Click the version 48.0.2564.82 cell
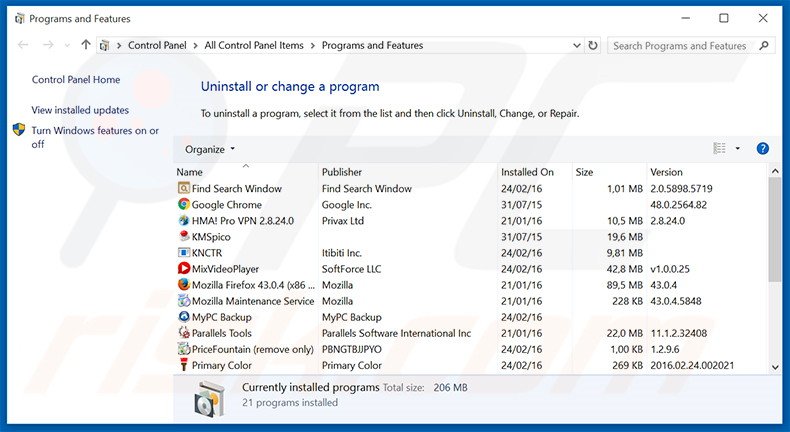Screen dimensions: 790x432 click(679, 205)
